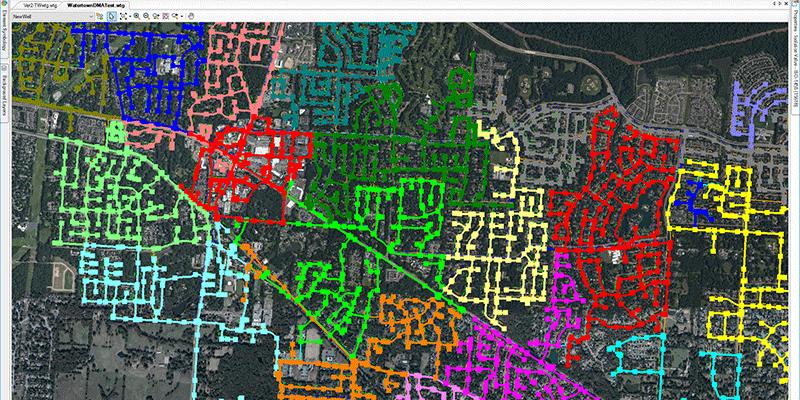Expand the select-by-polygon tool arrow
Image resolution: width=800 pixels, height=400 pixels.
point(129,17)
